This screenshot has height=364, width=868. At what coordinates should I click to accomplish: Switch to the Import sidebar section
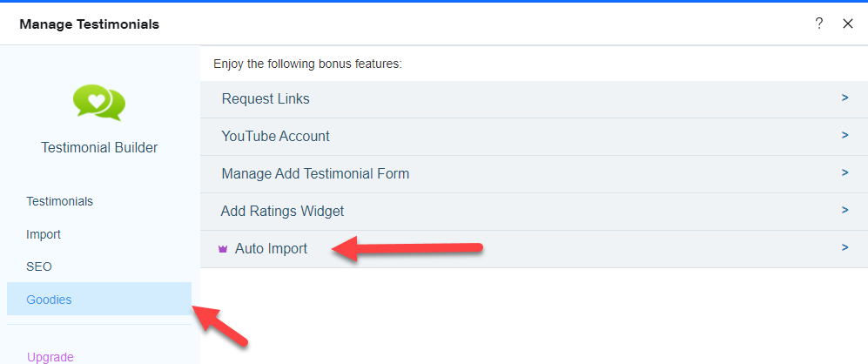point(44,234)
